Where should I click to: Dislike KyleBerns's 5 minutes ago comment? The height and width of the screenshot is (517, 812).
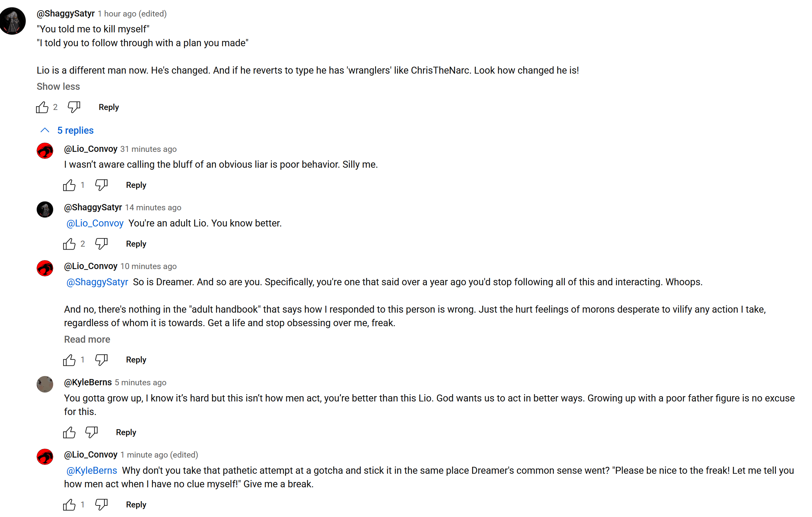(92, 432)
